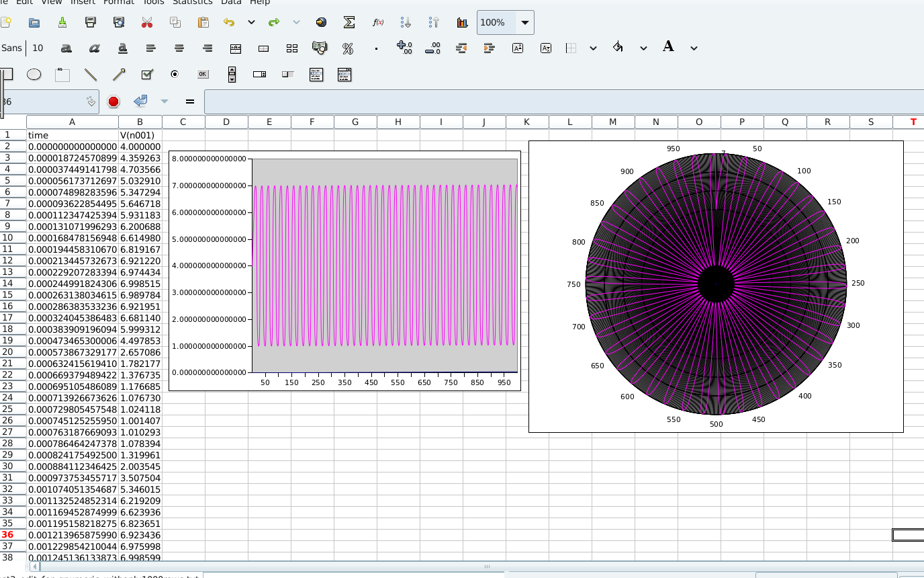Click the Sum (sigma) toolbar icon
Viewport: 924px width, 578px height.
point(349,22)
